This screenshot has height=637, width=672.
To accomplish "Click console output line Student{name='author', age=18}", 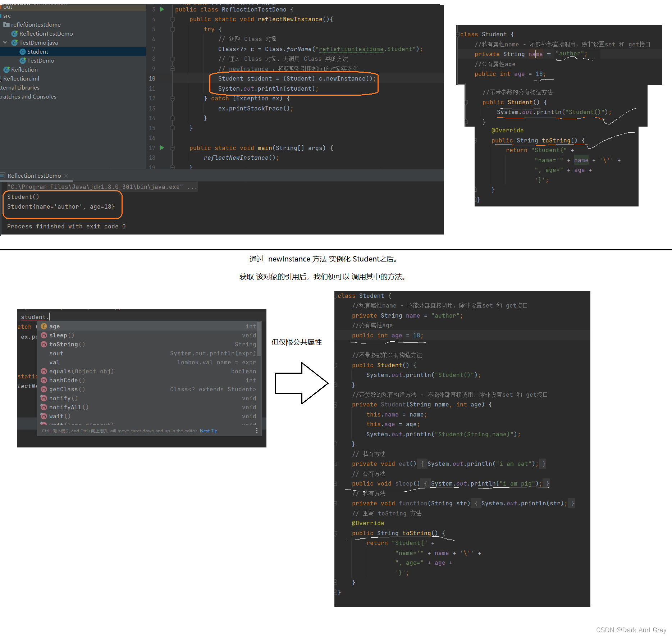I will click(x=61, y=206).
